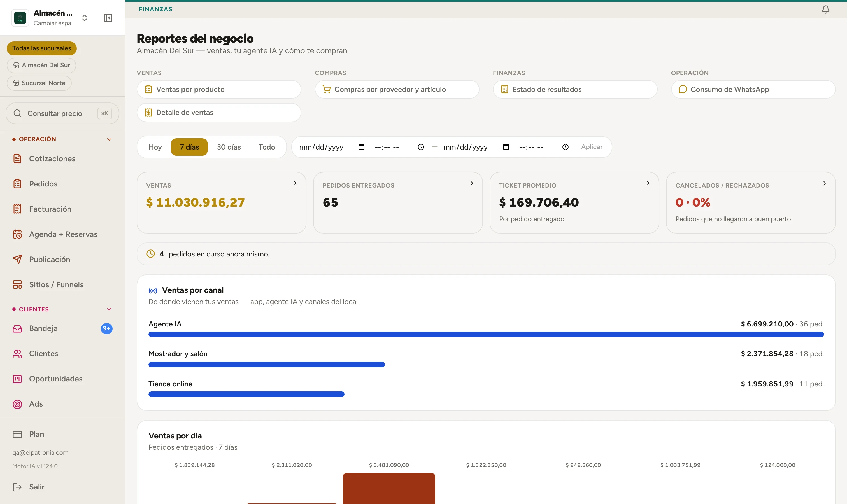The height and width of the screenshot is (504, 847).
Task: Select the Hoy range
Action: point(155,147)
